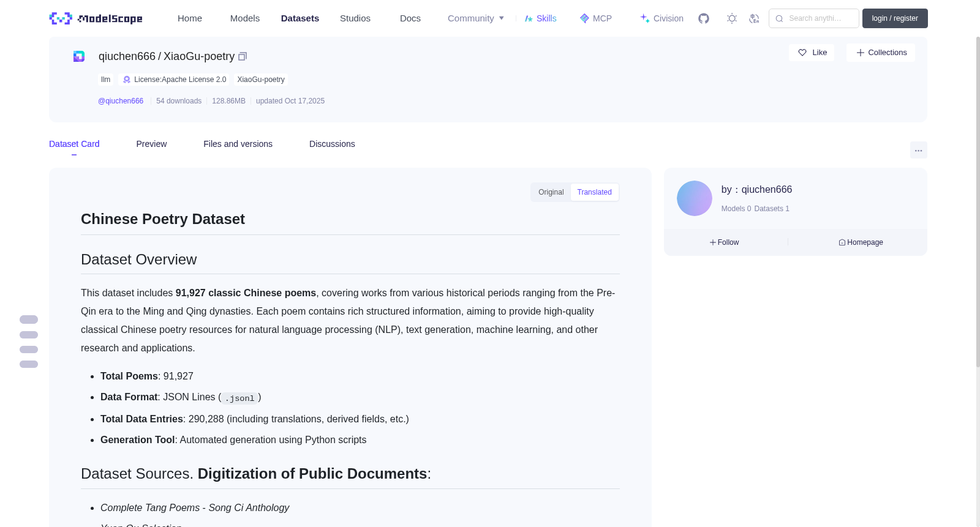Click the '.jsonl' code text
This screenshot has width=980, height=527.
coord(239,398)
